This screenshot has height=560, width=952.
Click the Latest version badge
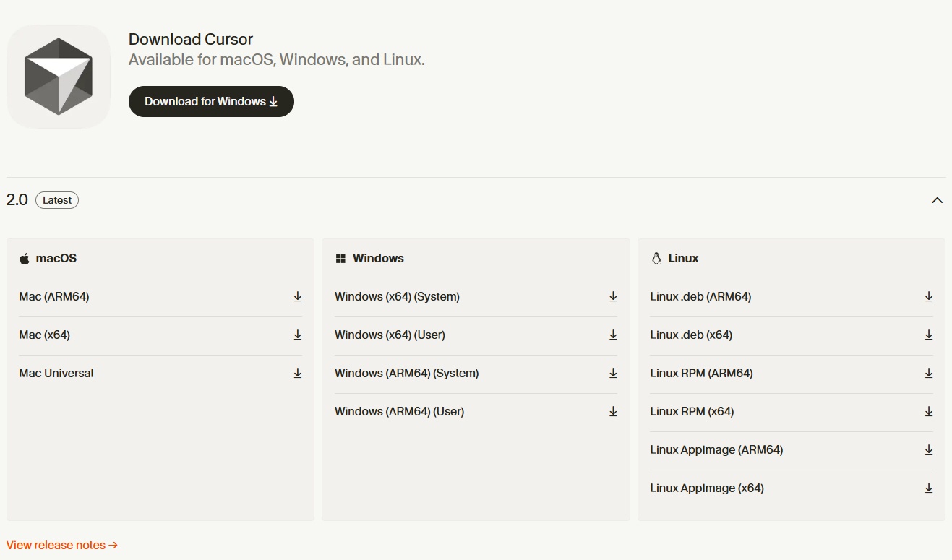[57, 200]
